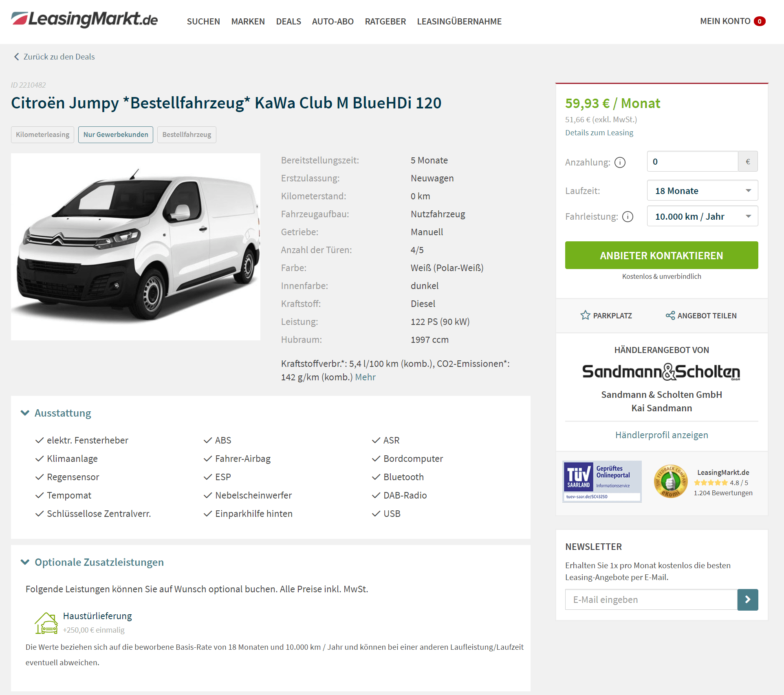Click the vehicle title heading

point(226,103)
